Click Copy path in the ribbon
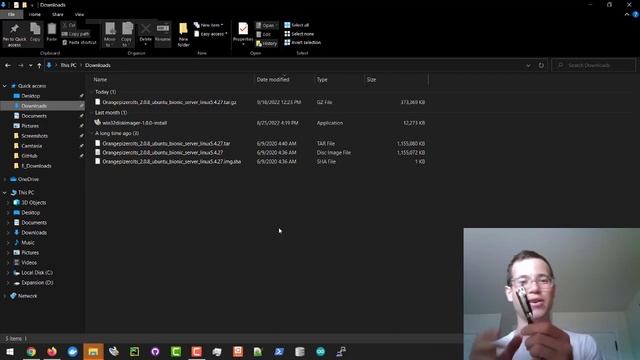This screenshot has width=640, height=360. coord(76,34)
